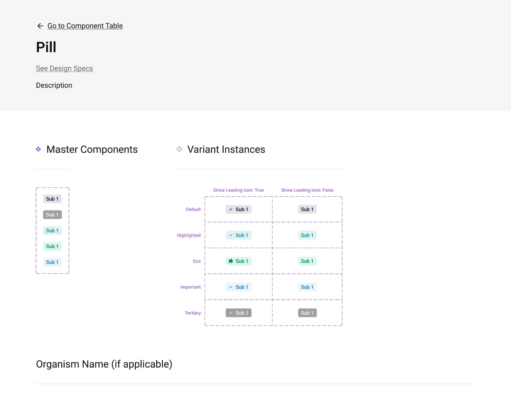Click the Tertiary row label
The image size is (511, 420).
pos(193,313)
